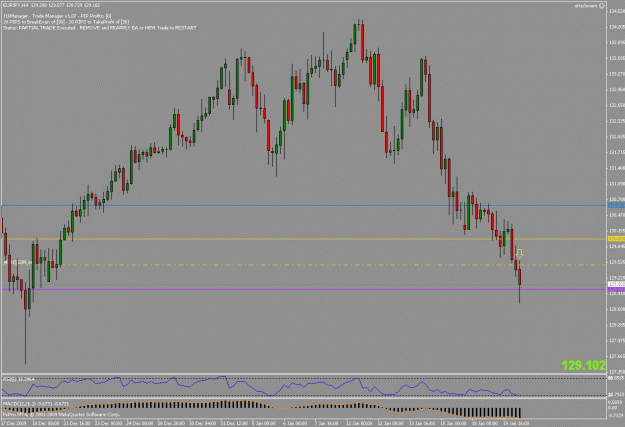This screenshot has width=625, height=427.
Task: Click the 5 Jan 08:00 time label
Action: click(x=263, y=423)
